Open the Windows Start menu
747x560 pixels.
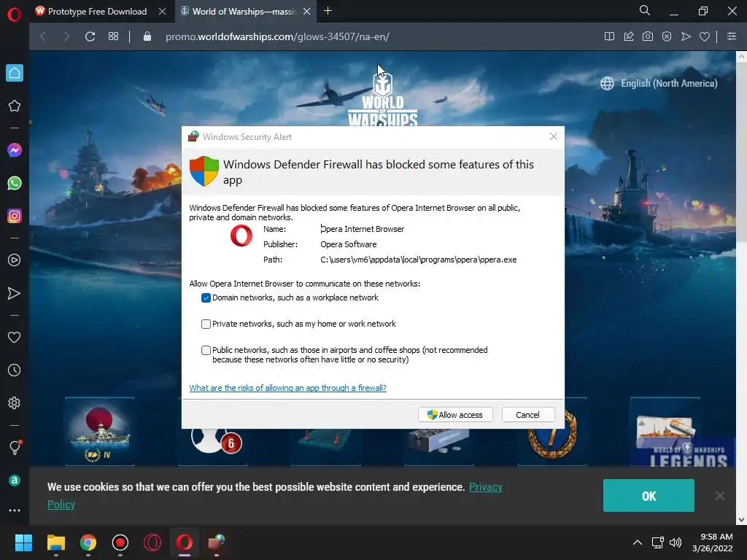tap(23, 542)
